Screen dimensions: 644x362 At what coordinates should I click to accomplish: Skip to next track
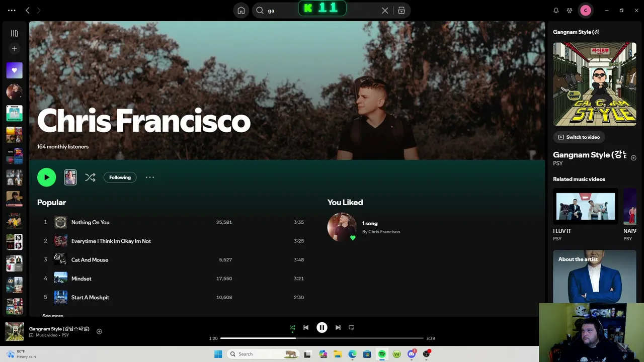pyautogui.click(x=338, y=328)
